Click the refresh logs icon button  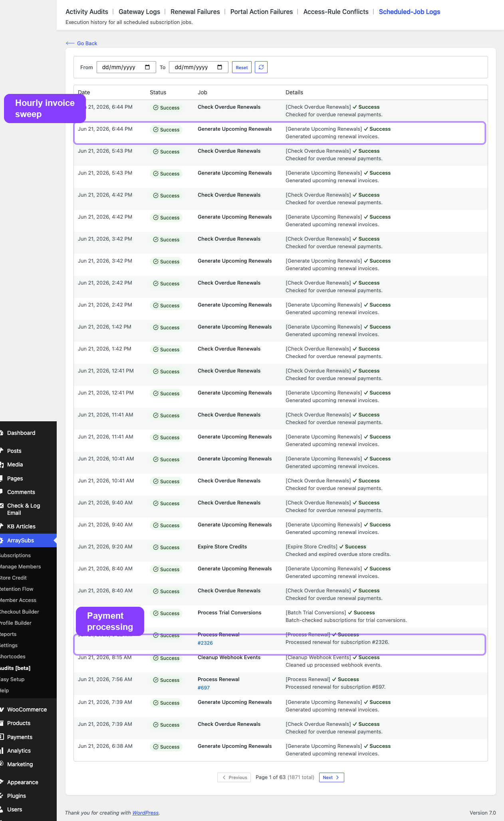click(x=261, y=67)
